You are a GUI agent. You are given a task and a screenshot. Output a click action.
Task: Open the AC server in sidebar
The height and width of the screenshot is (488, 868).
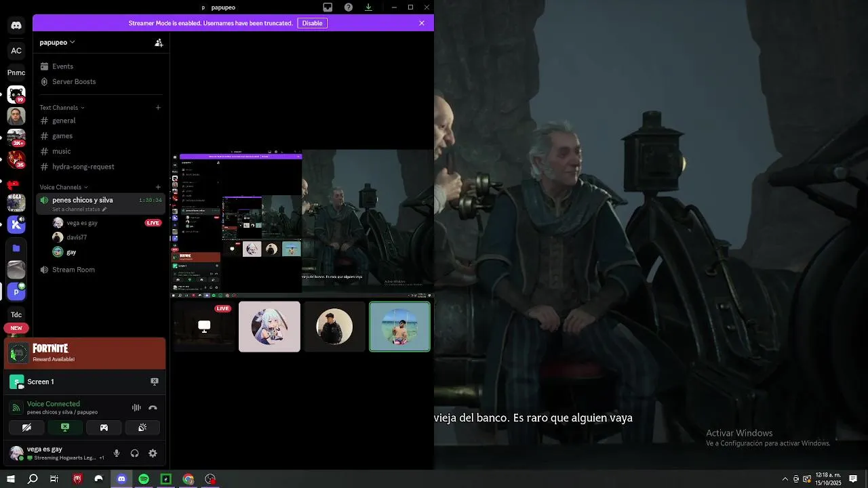(x=16, y=51)
